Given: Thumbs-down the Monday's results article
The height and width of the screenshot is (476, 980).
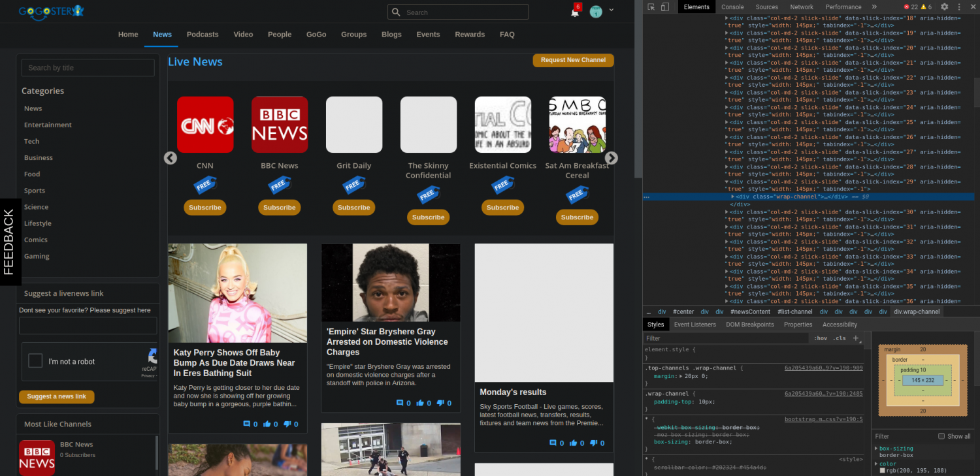Looking at the screenshot, I should 594,443.
